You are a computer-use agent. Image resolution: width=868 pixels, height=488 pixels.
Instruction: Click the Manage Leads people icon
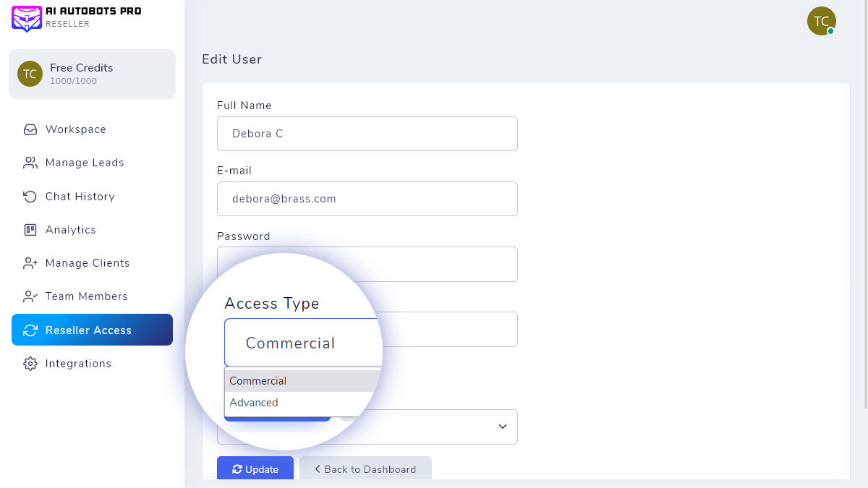coord(30,163)
